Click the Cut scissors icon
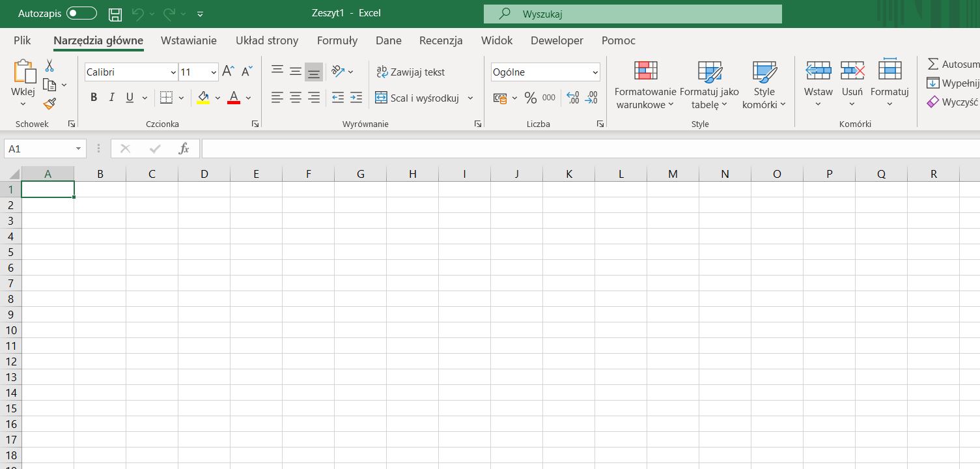The width and height of the screenshot is (980, 469). click(49, 66)
